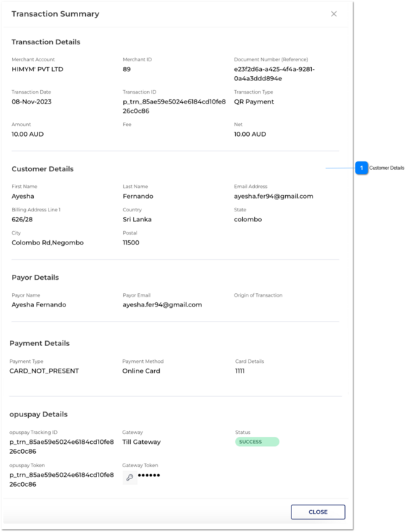This screenshot has width=409, height=532.
Task: Click postal code 11500
Action: (x=131, y=242)
